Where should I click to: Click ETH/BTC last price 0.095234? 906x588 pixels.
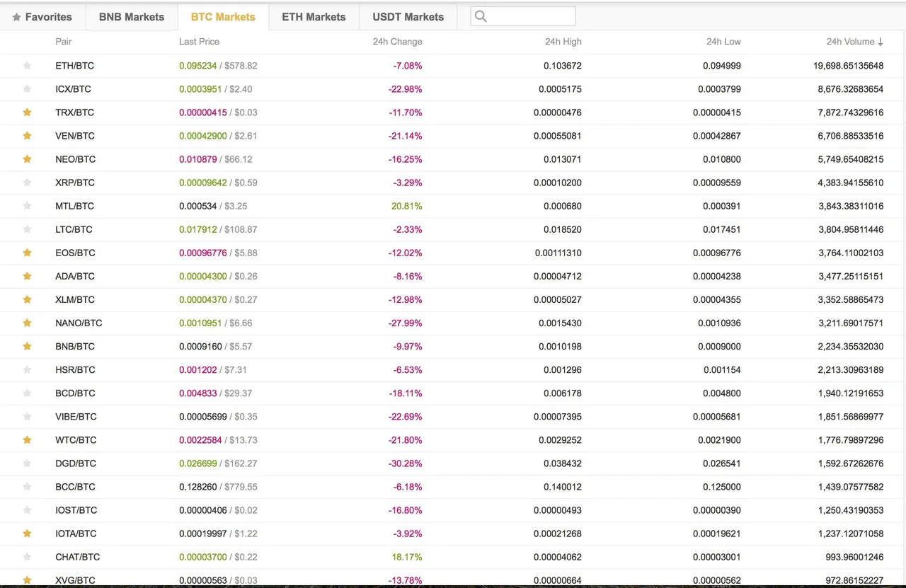[198, 66]
